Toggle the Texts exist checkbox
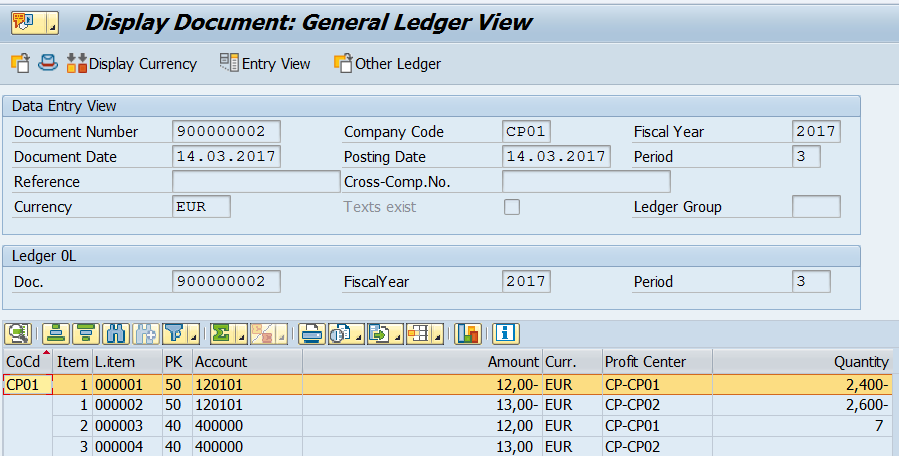Screen dimensions: 899x456 512,206
